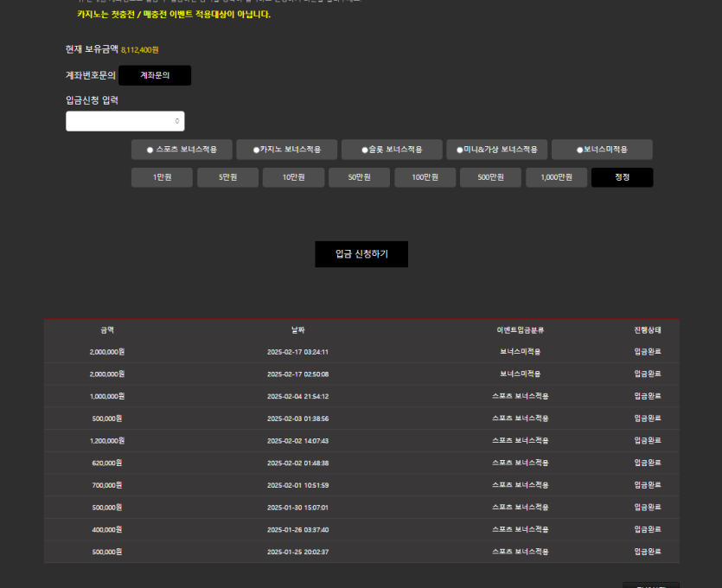Add 500만원 to deposit amount
Screen dimensions: 722x588
click(490, 177)
